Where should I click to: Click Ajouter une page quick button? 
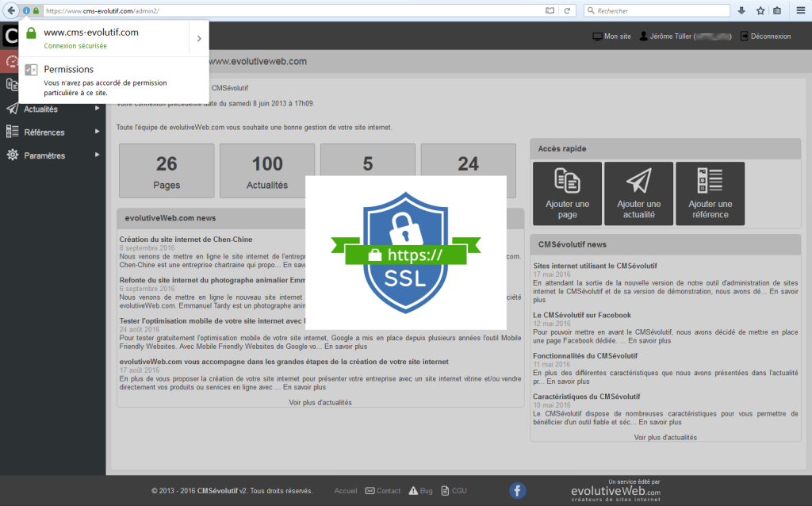567,194
